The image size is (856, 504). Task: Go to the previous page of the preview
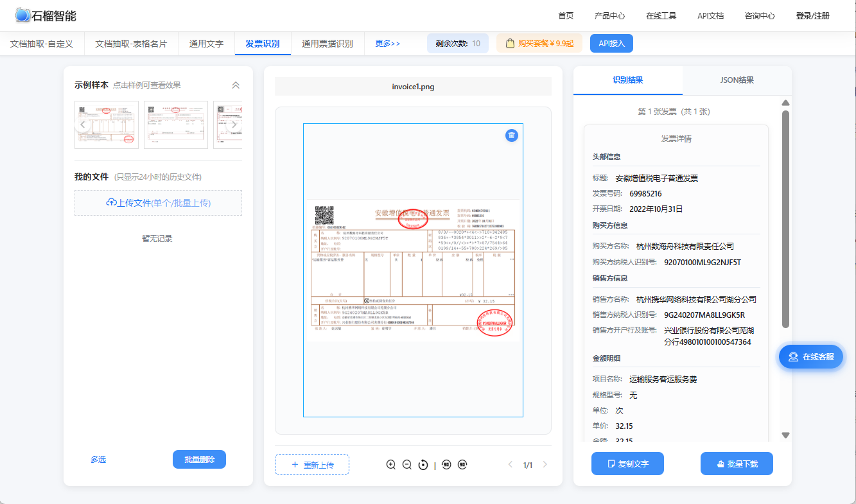click(x=511, y=465)
